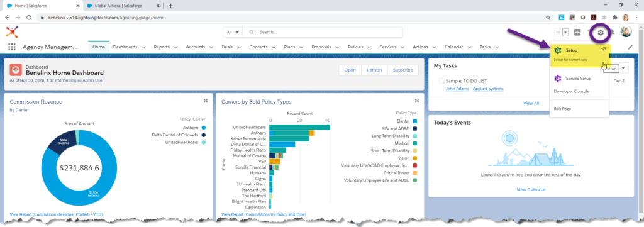The image size is (644, 227).
Task: Click the View Calendar link
Action: point(531,190)
